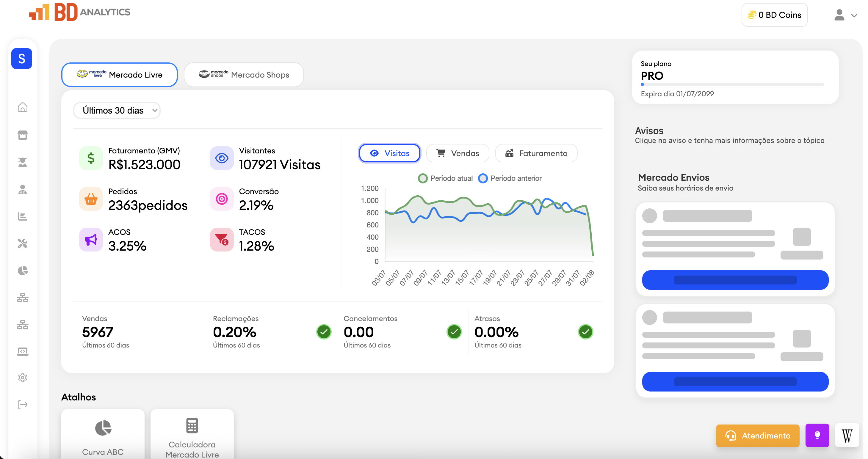Click the BD Analytics logo
The image size is (868, 459).
click(79, 12)
